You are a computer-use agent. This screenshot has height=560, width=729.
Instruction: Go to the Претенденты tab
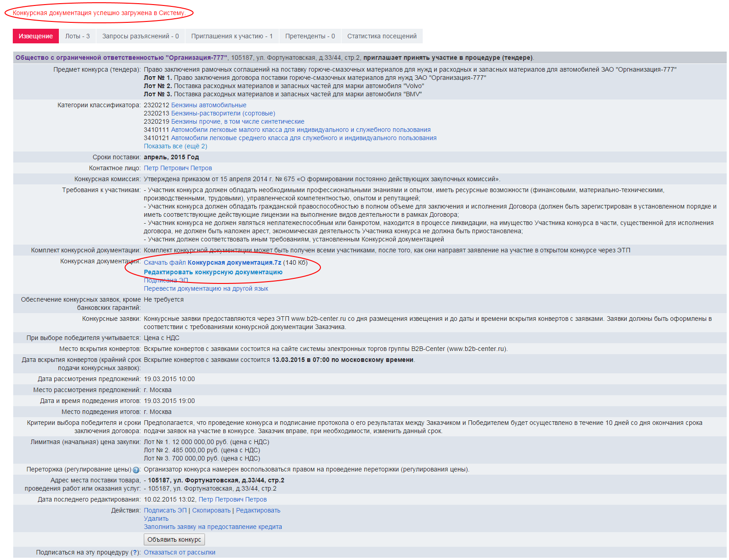pos(309,36)
